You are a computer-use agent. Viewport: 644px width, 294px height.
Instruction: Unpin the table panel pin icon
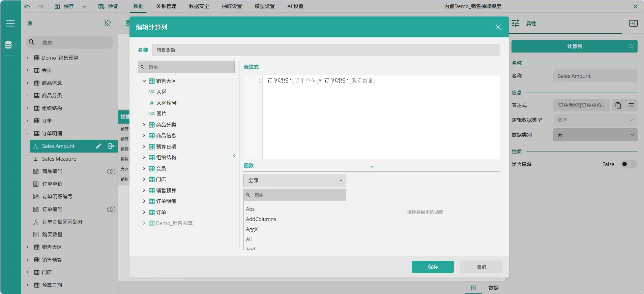click(x=107, y=23)
